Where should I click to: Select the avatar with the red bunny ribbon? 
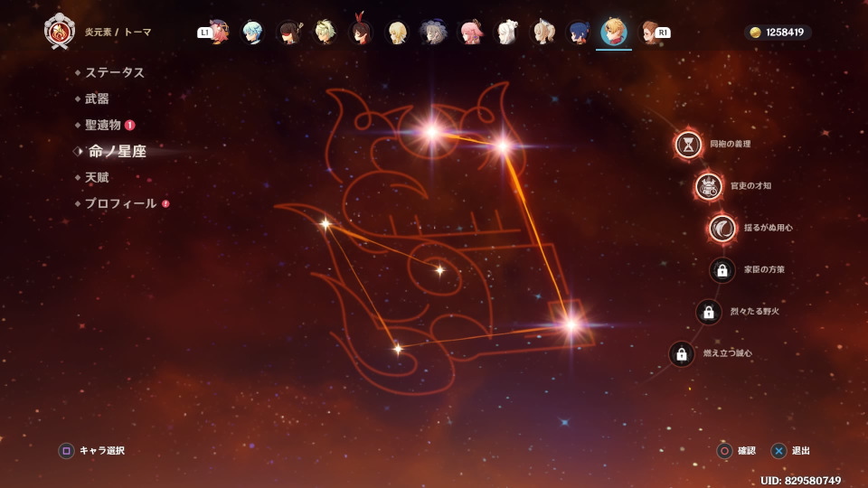(361, 32)
